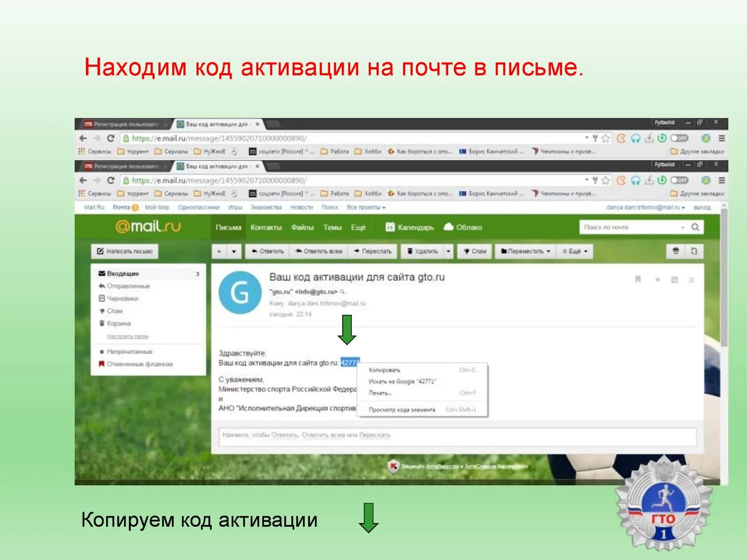
Task: Open Одноклассники in portal bar
Action: [x=199, y=207]
